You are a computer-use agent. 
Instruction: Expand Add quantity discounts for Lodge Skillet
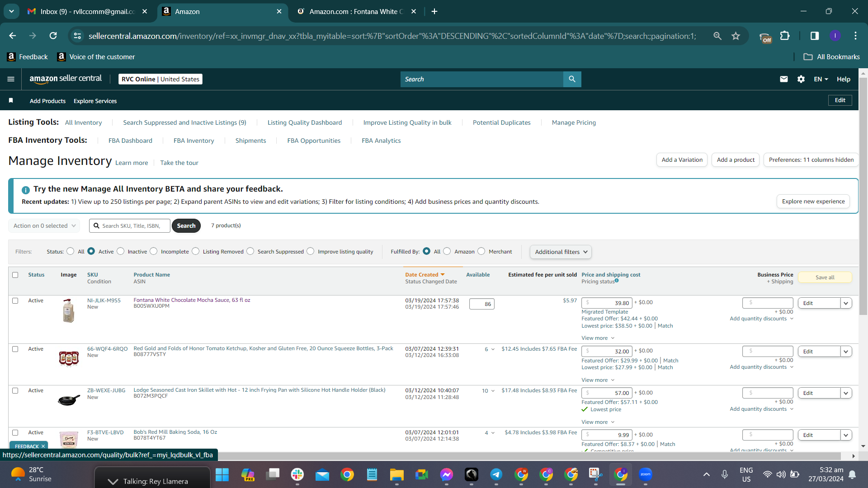(x=761, y=409)
